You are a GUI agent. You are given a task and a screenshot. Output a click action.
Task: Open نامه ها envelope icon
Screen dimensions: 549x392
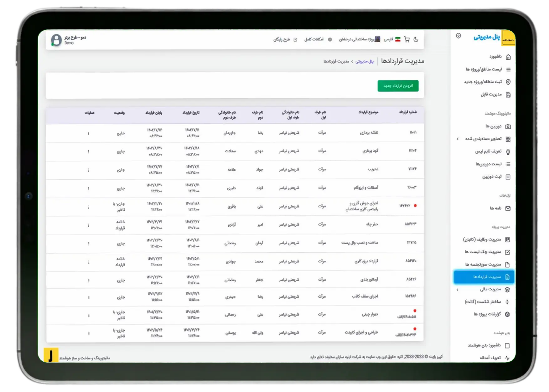[508, 209]
